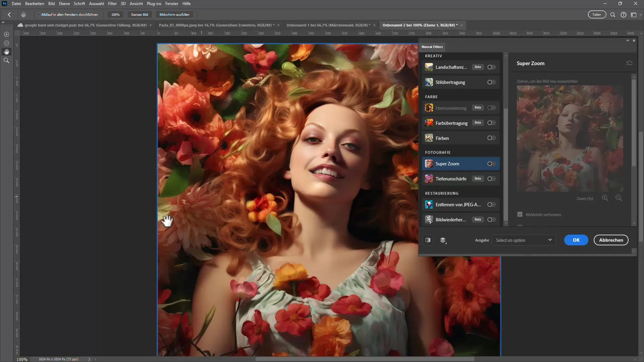Zoom in on the Super Zoom preview
This screenshot has width=644, height=362.
pyautogui.click(x=605, y=198)
